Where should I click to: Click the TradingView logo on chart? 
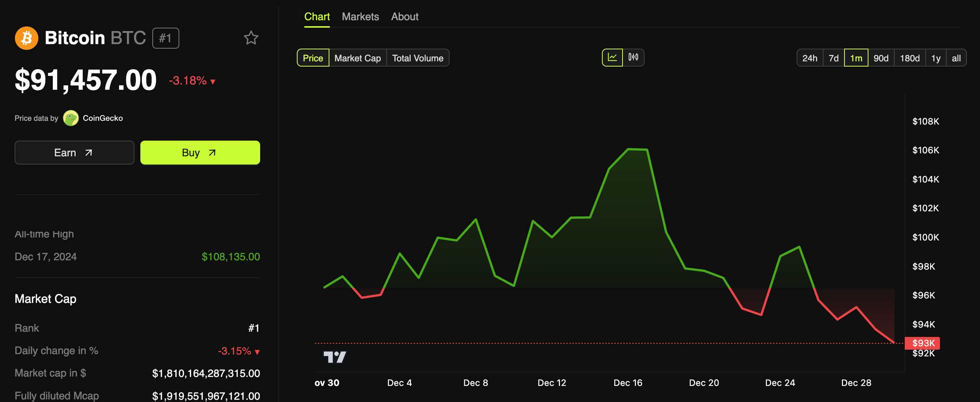pyautogui.click(x=335, y=357)
